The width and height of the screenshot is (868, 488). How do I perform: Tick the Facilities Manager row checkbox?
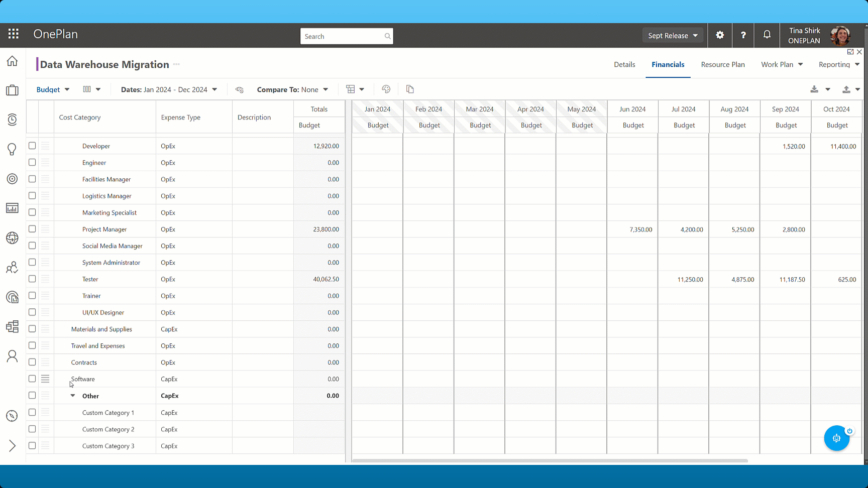(32, 179)
